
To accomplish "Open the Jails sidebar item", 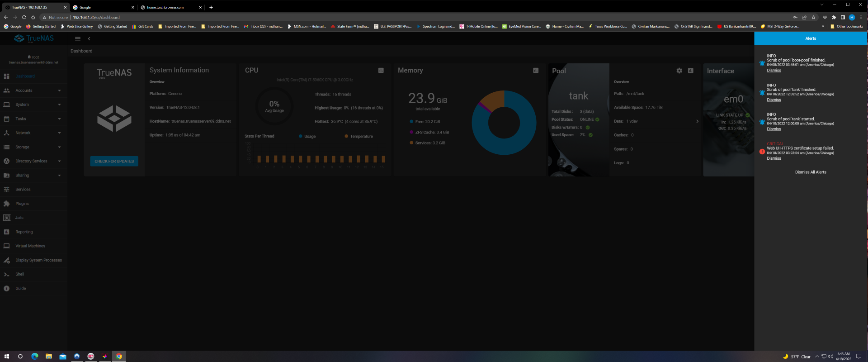I will 19,218.
